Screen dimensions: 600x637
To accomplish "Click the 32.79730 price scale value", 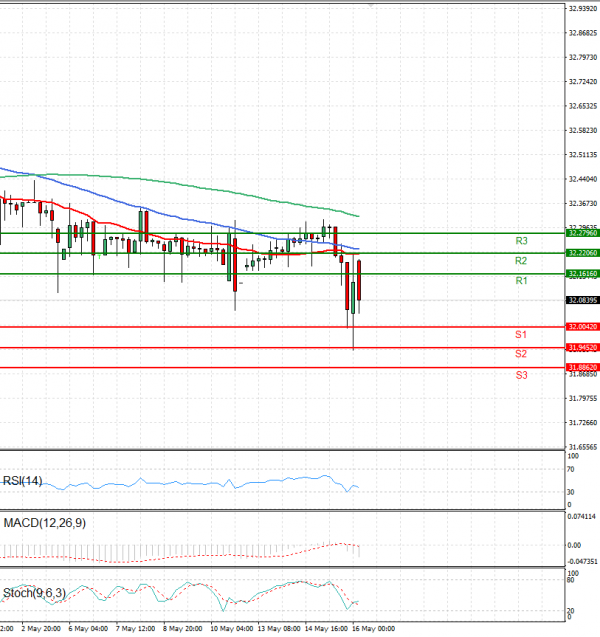I will click(583, 57).
